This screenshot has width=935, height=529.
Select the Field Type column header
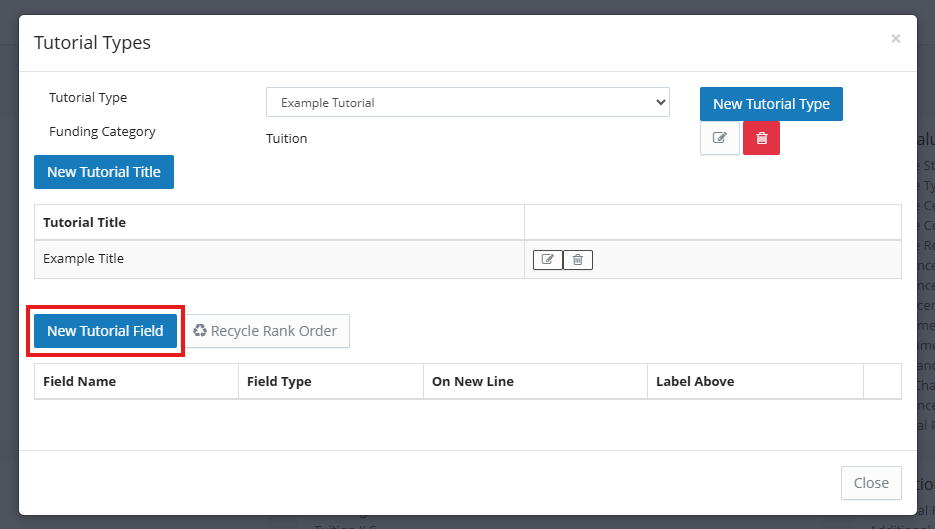(x=279, y=381)
